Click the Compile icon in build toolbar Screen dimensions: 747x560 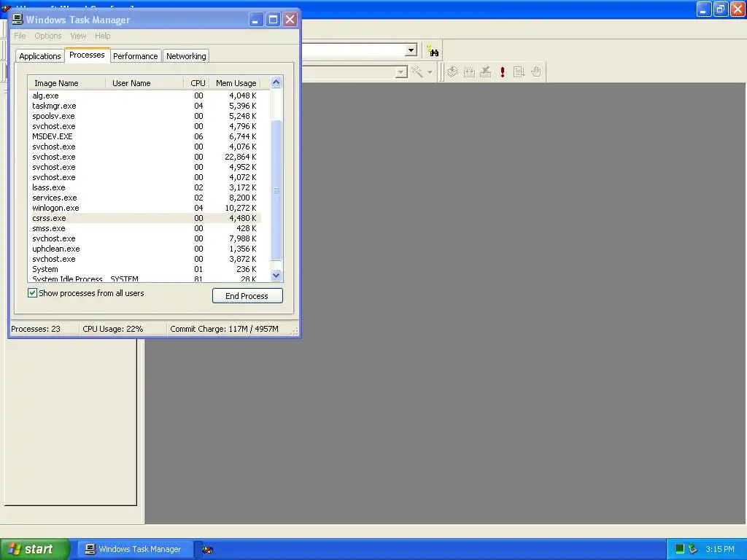[452, 72]
